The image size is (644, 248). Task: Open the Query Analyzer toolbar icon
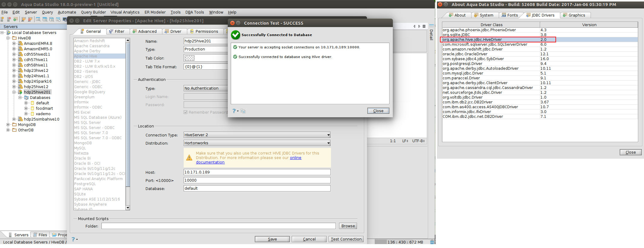click(x=38, y=19)
